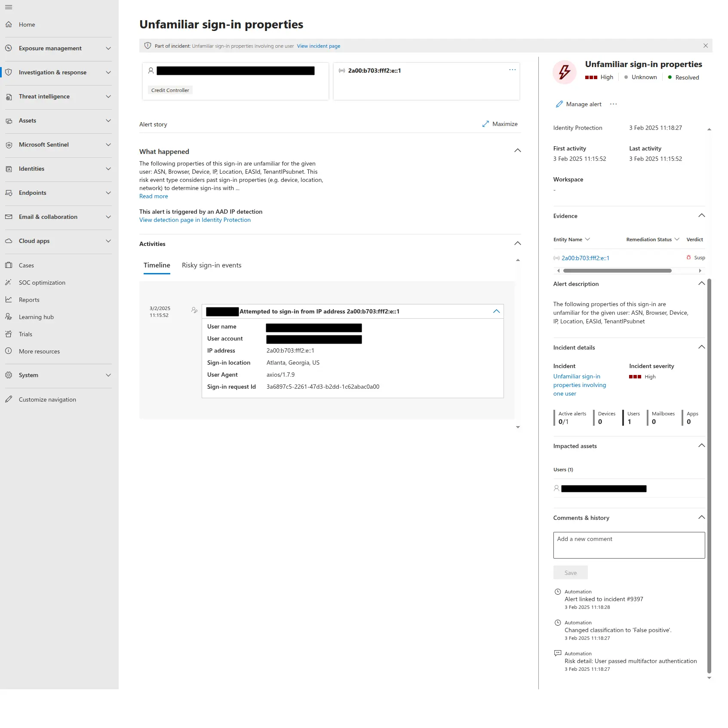
Task: Select the Timeline tab
Action: point(157,265)
